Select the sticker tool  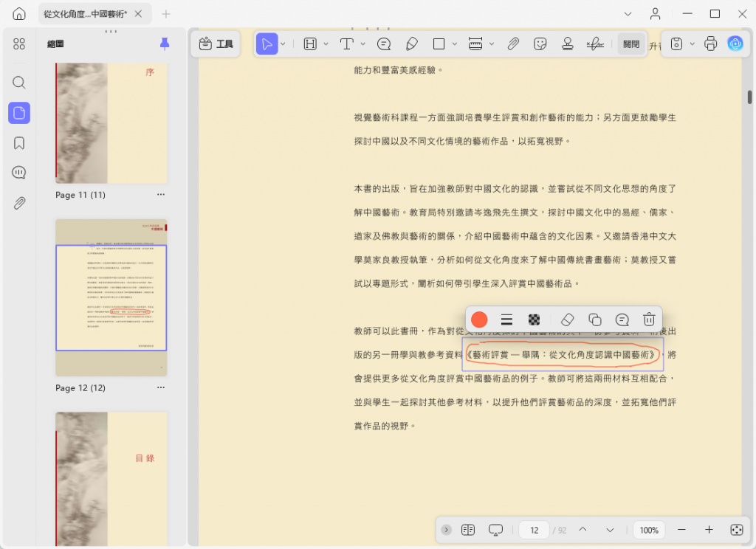point(540,44)
